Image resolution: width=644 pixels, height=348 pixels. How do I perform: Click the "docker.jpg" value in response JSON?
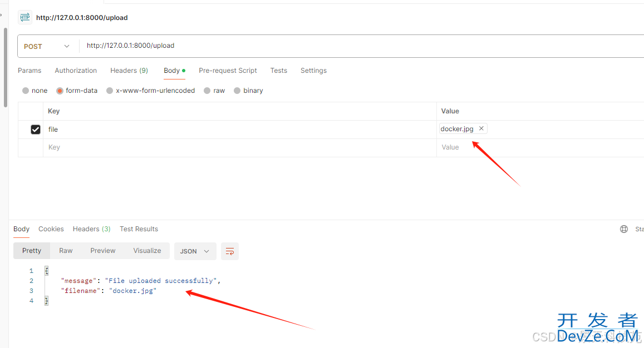(x=132, y=291)
